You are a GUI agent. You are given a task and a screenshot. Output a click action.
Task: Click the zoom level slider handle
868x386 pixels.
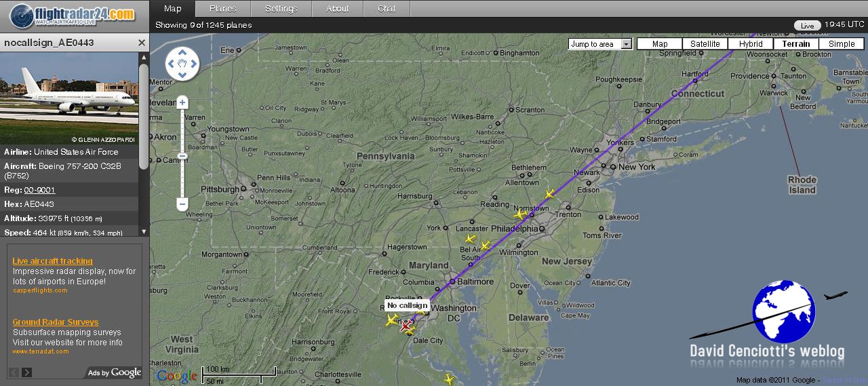point(182,156)
